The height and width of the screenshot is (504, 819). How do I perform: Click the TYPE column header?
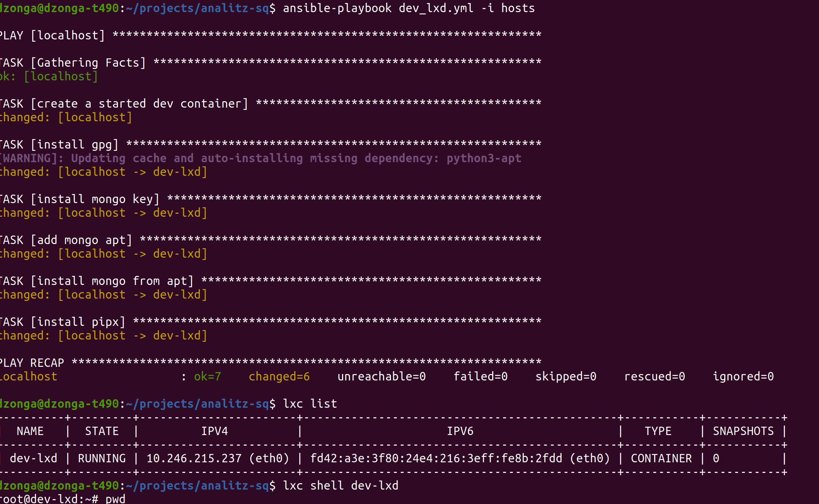(658, 431)
